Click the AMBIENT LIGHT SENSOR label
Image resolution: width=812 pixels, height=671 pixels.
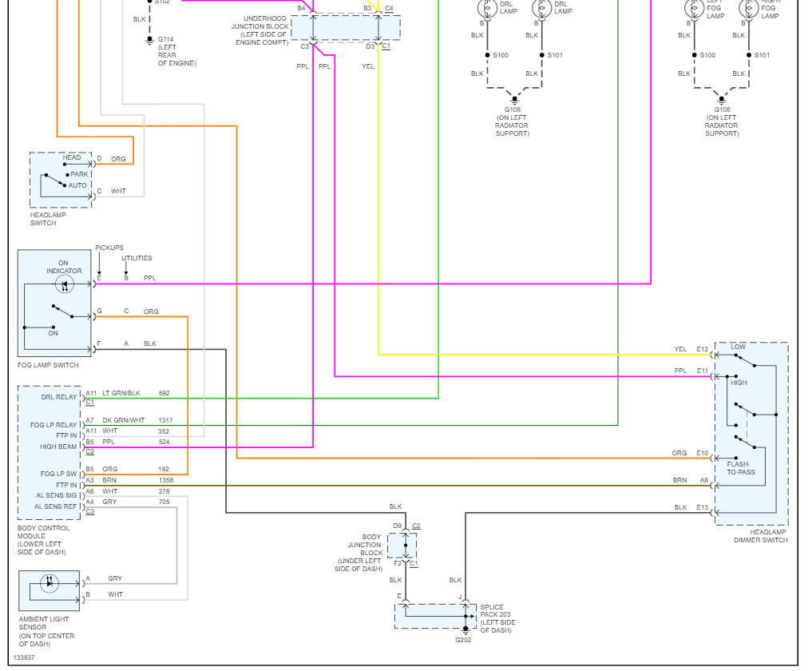tap(46, 632)
